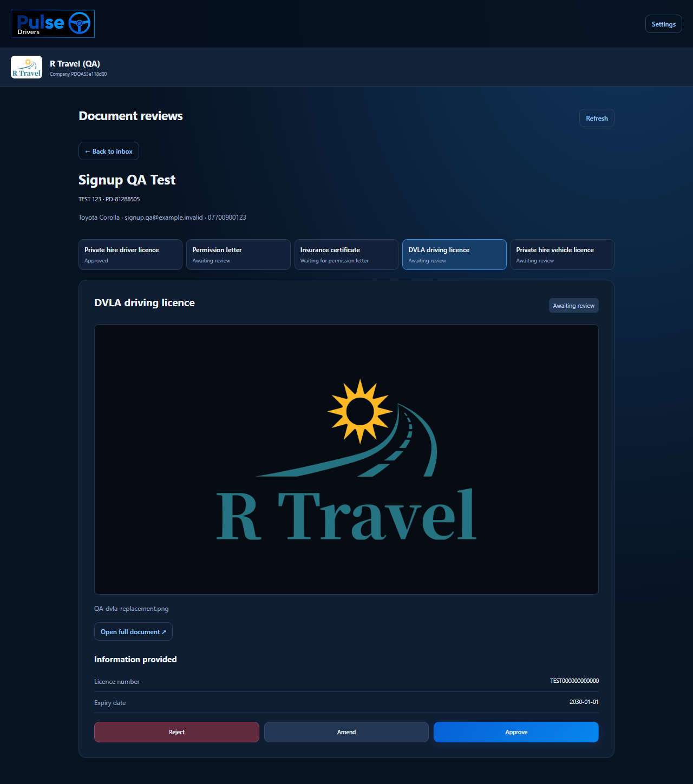Click the R Travel company logo thumbnail

coord(27,67)
